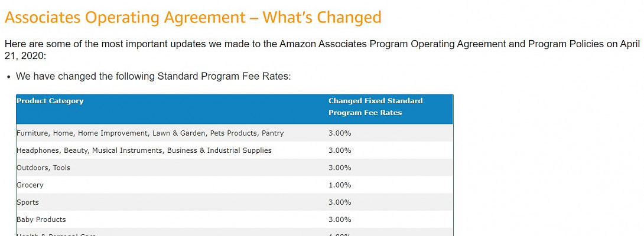Viewport: 644px width, 236px height.
Task: Click the 3.00% rate for Baby Products
Action: click(x=340, y=219)
